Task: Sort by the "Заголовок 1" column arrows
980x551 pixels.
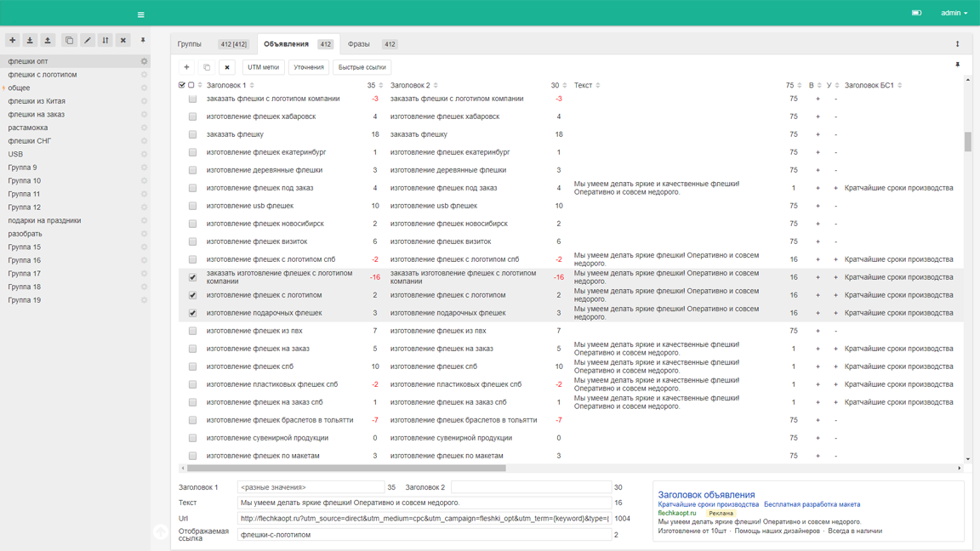Action: 252,85
